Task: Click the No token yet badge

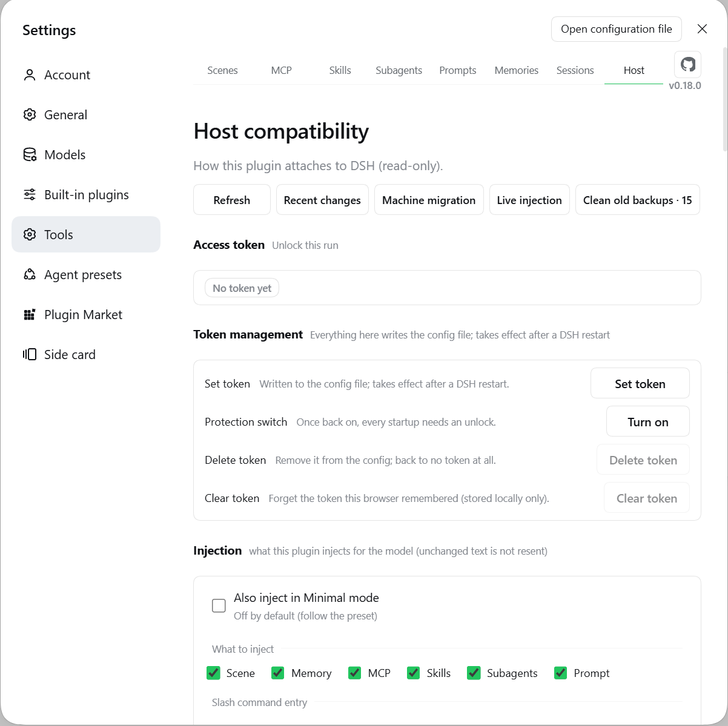Action: [242, 288]
